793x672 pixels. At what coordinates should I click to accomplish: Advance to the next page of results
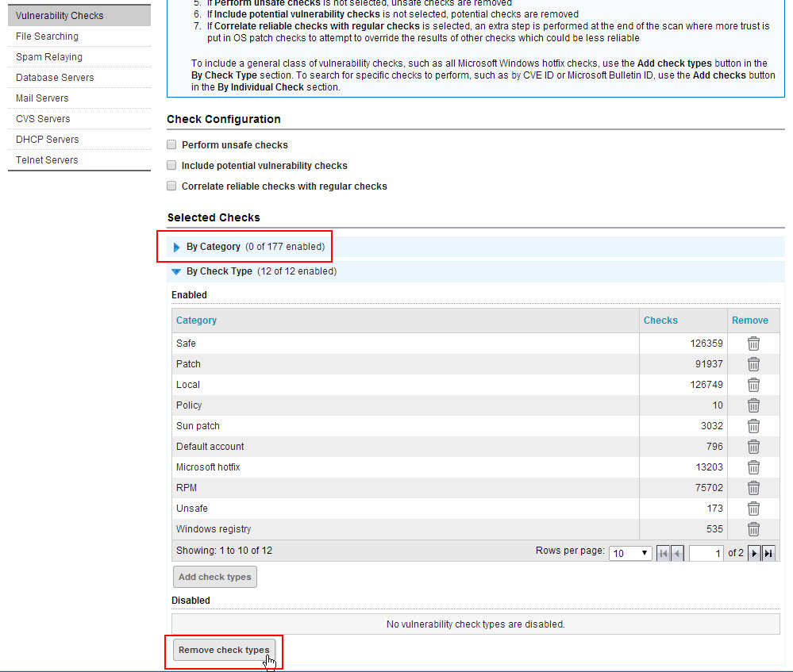click(753, 552)
